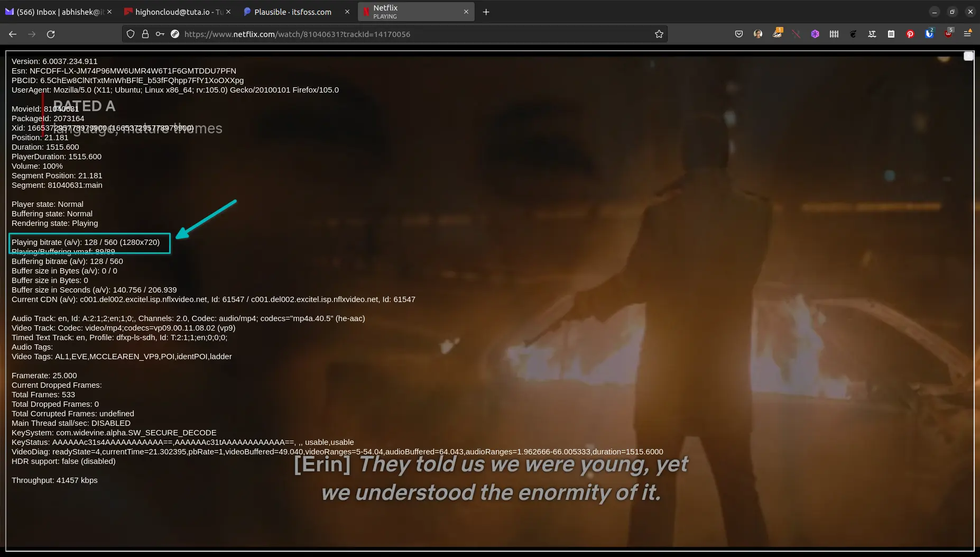The width and height of the screenshot is (980, 557).
Task: Open the fence-shaped extension icon
Action: [x=834, y=34]
